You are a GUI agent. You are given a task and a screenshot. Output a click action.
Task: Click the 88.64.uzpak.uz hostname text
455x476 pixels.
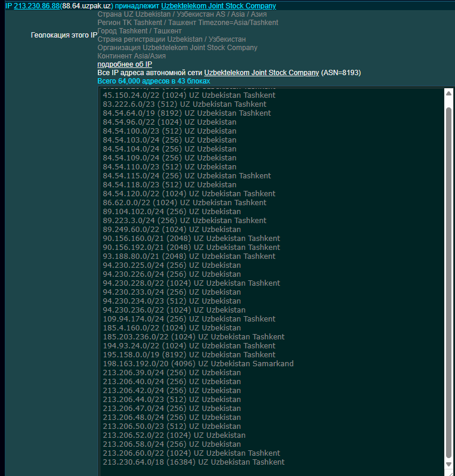(x=86, y=6)
